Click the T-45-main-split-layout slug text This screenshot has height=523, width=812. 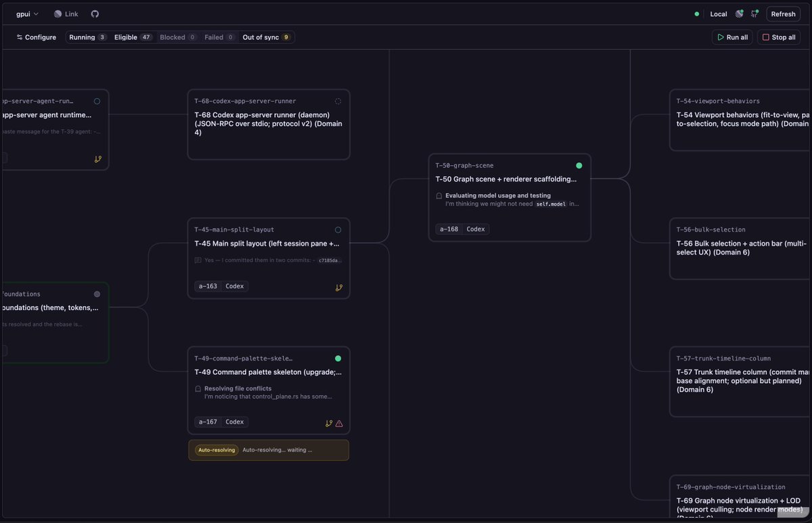point(234,229)
